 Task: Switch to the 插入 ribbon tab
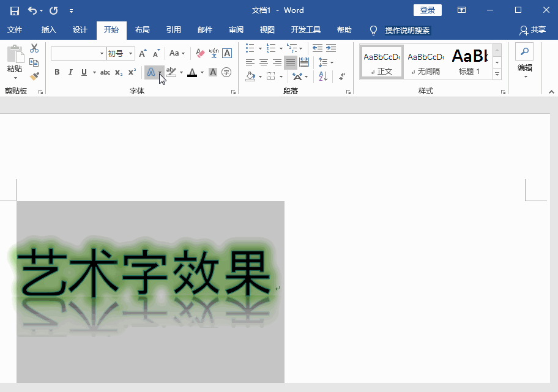coord(48,29)
